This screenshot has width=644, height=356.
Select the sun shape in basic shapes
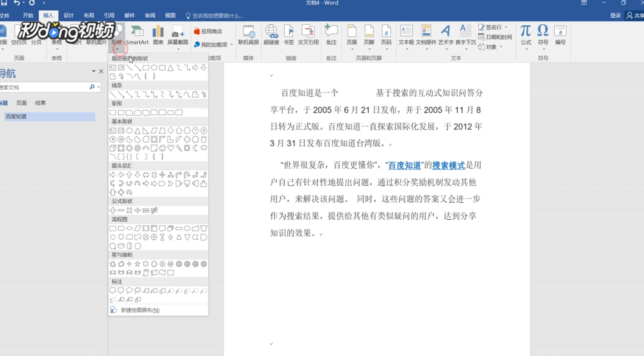187,148
